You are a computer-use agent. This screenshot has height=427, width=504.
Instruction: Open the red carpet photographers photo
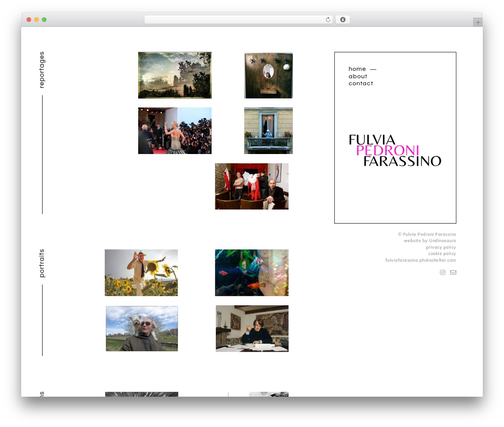click(175, 131)
